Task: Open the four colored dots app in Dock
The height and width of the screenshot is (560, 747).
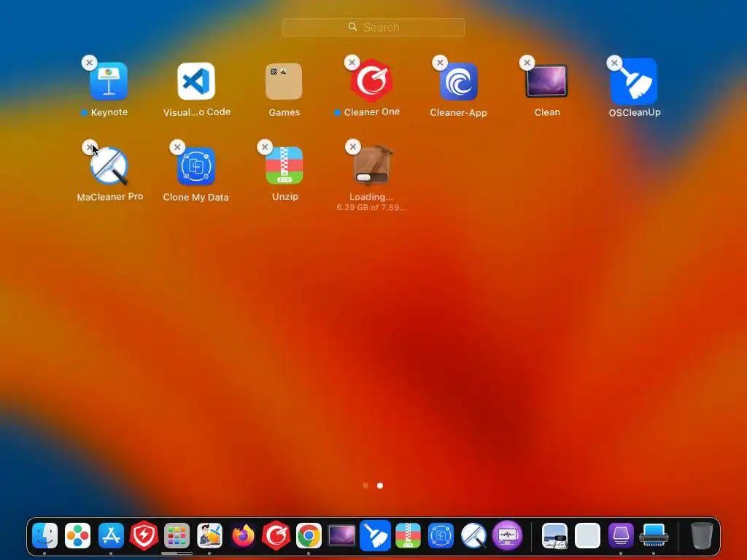Action: click(77, 536)
